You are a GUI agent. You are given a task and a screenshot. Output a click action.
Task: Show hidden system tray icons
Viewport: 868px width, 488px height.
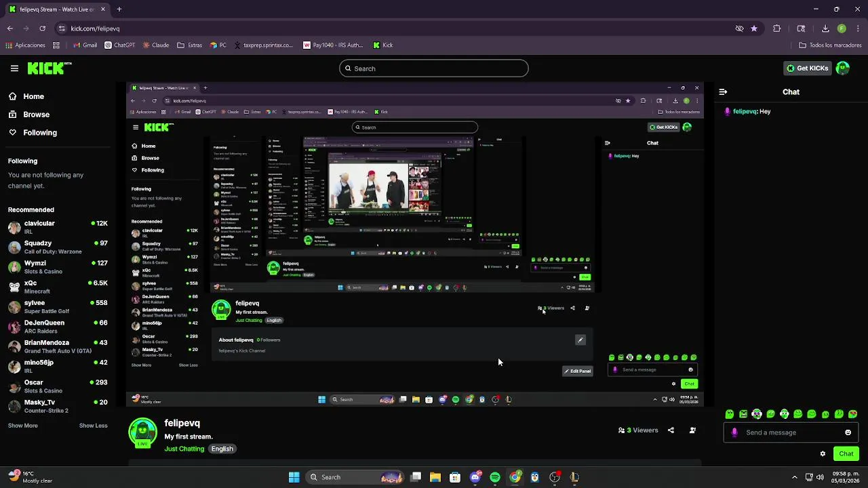click(x=795, y=477)
